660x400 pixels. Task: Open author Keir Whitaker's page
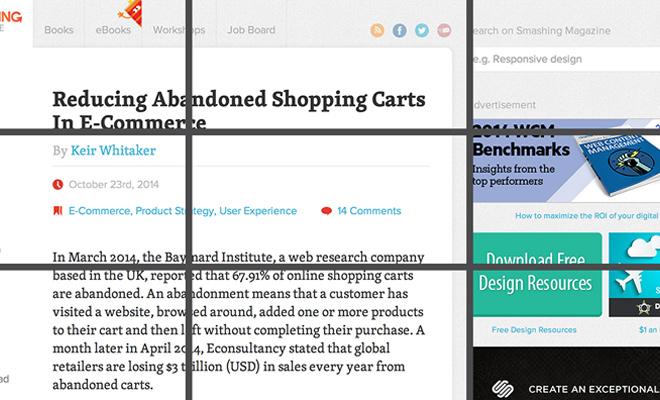pyautogui.click(x=113, y=151)
